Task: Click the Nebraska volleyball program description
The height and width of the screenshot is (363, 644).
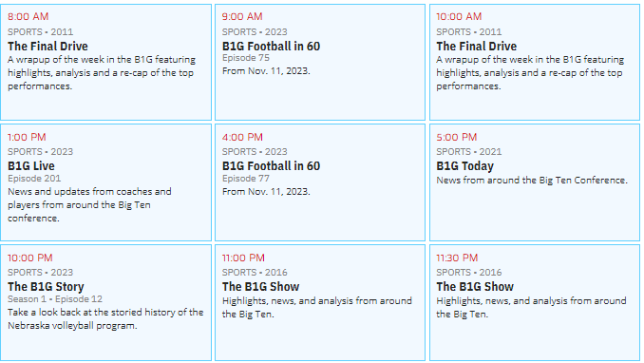Action: 105,319
